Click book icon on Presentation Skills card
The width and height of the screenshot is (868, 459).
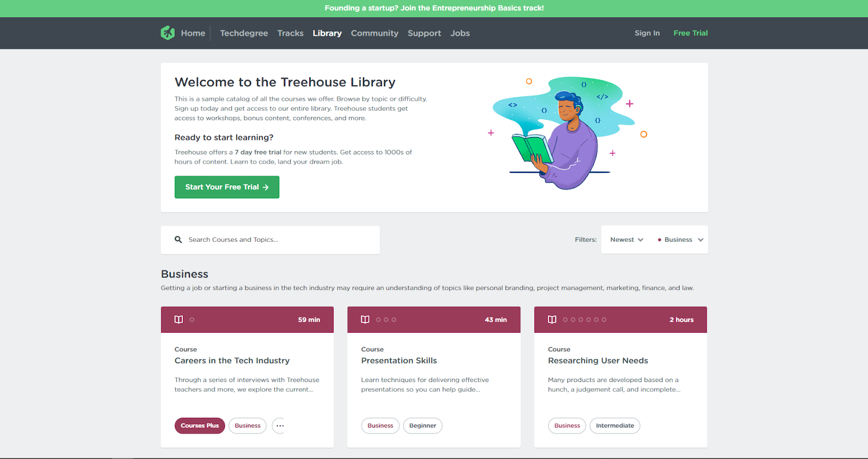click(x=365, y=320)
